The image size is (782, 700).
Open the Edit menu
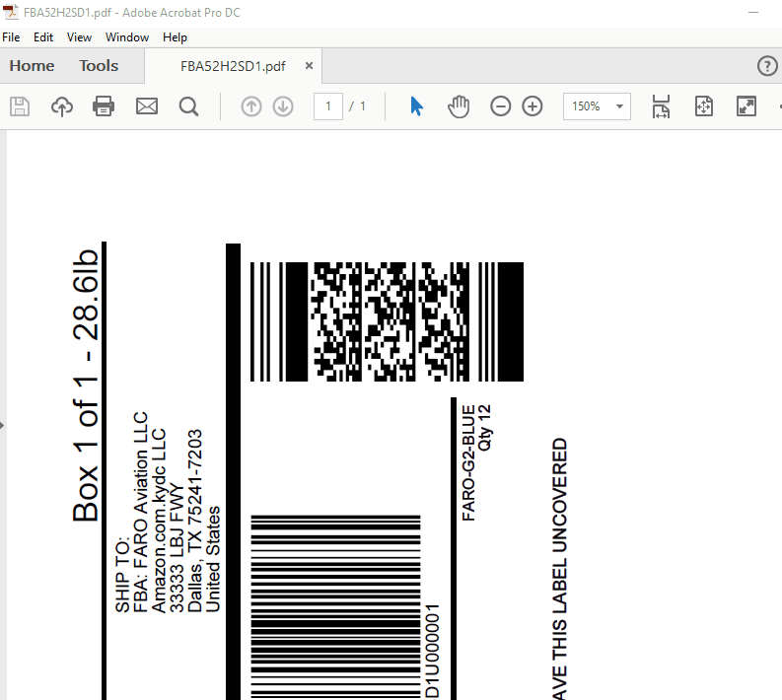pos(43,37)
